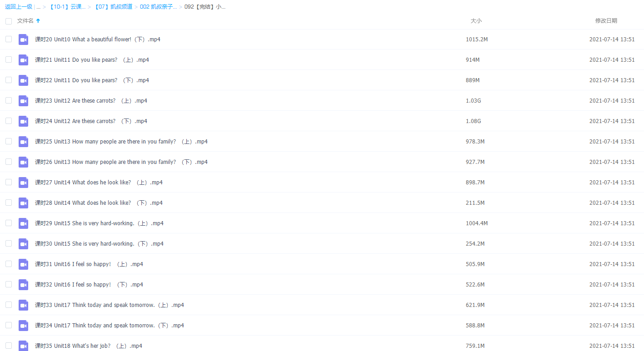
Task: Click video icon of 课时24 Unit12 file
Action: pyautogui.click(x=23, y=121)
